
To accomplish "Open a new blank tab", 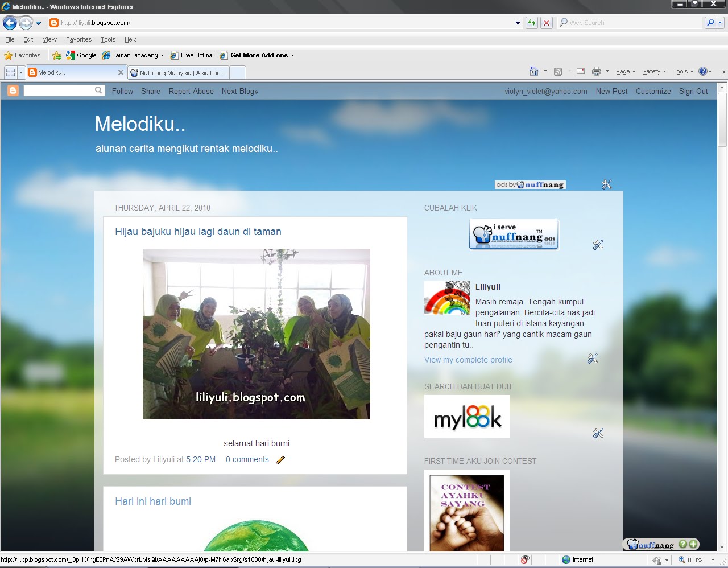I will click(238, 73).
